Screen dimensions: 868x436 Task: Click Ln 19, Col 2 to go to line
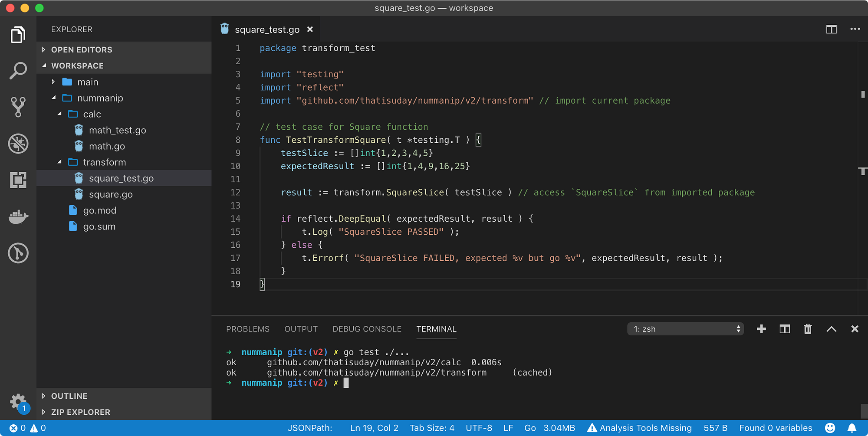(374, 428)
